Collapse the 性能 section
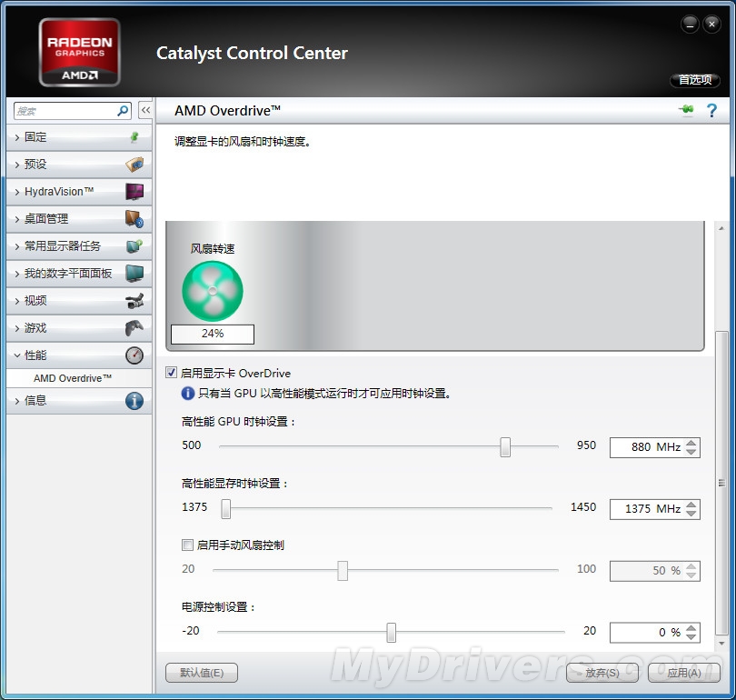 [x=79, y=355]
